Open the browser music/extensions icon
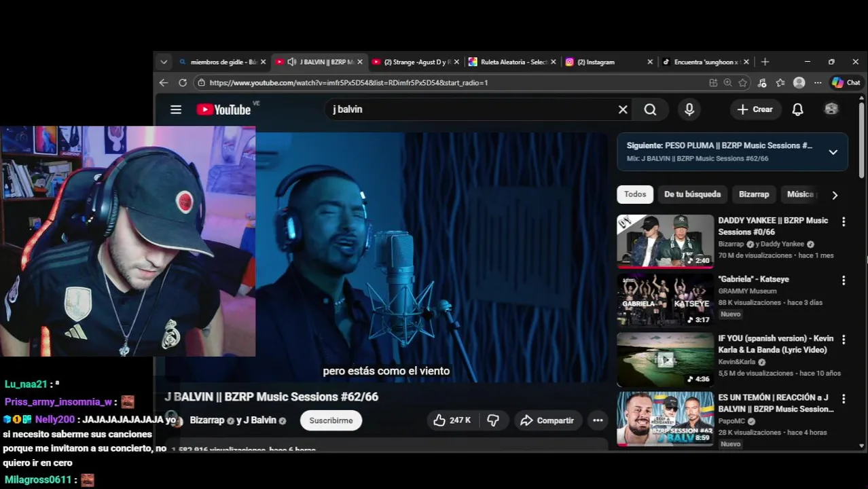 point(762,83)
